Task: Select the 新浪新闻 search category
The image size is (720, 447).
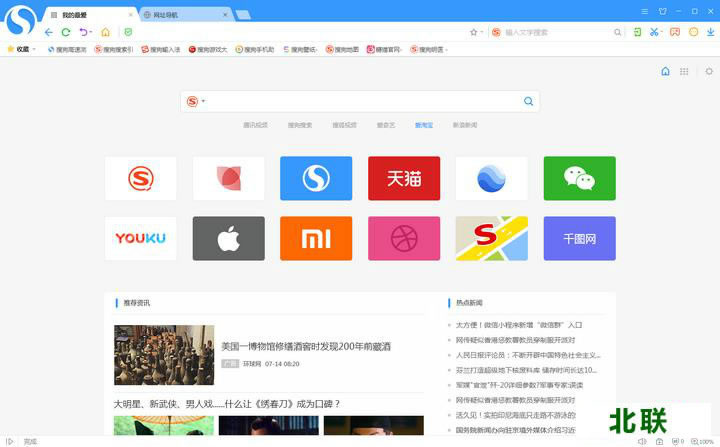Action: 465,125
